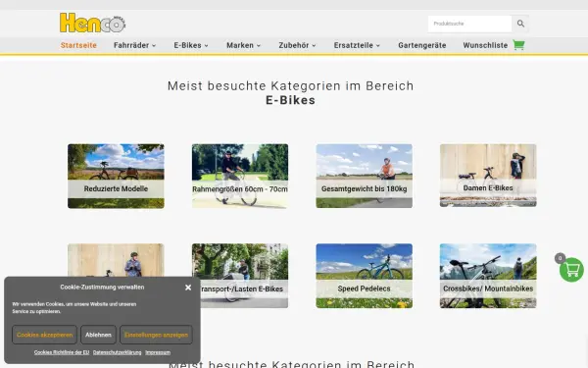Open Speed Pedelecs category tile

click(365, 276)
